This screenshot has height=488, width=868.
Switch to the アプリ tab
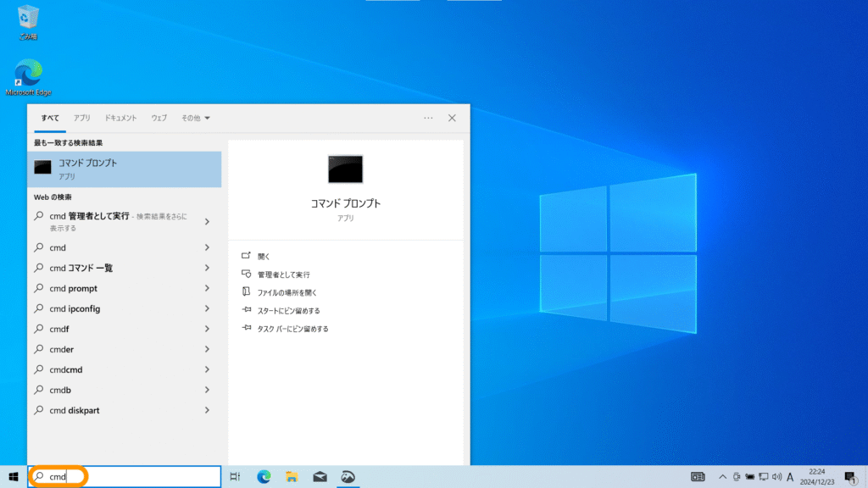tap(82, 118)
